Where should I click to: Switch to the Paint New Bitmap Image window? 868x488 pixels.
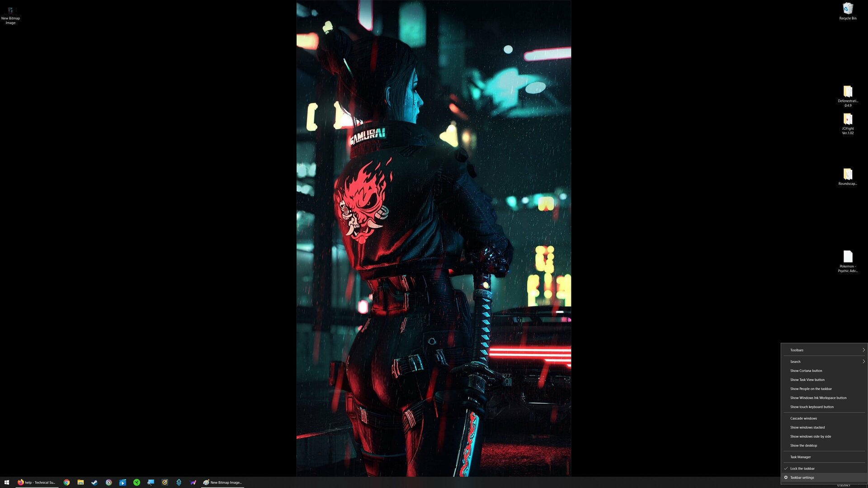pyautogui.click(x=222, y=482)
